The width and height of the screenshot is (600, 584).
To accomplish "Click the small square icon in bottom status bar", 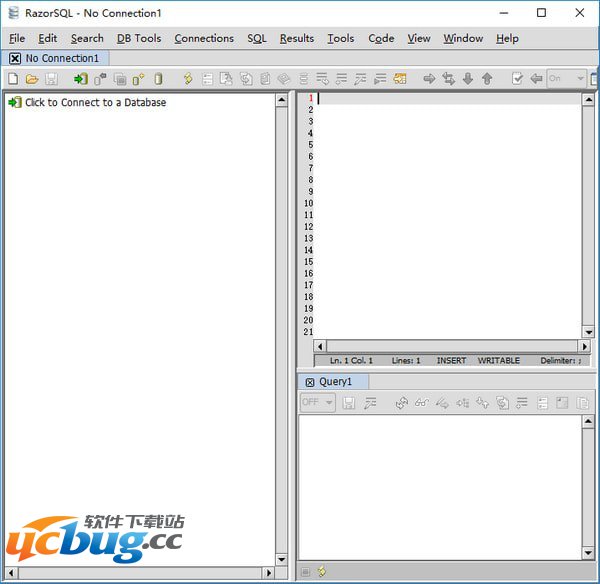I will click(305, 572).
